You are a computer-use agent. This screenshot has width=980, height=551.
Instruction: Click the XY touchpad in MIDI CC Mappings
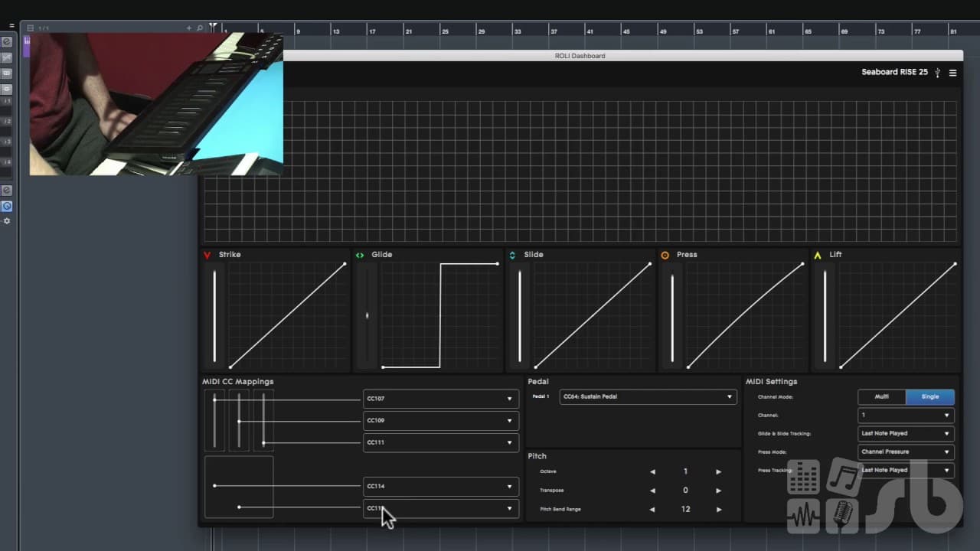click(x=239, y=487)
